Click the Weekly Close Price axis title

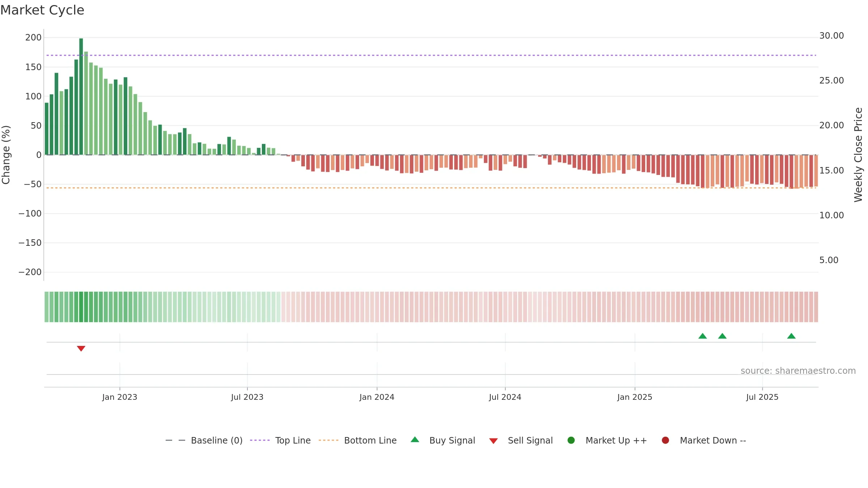(x=858, y=155)
